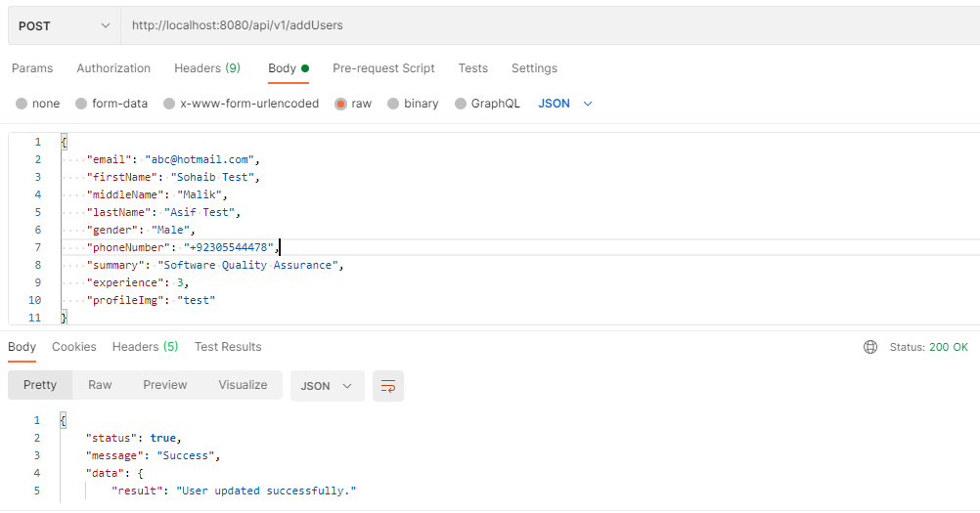
Task: Open the POST method dropdown
Action: click(65, 25)
